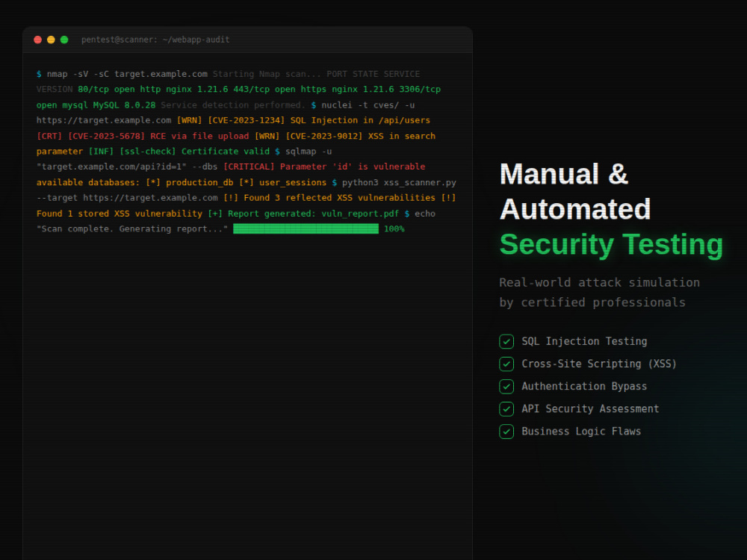747x560 pixels.
Task: Click 'production_db' in the database list
Action: point(199,182)
